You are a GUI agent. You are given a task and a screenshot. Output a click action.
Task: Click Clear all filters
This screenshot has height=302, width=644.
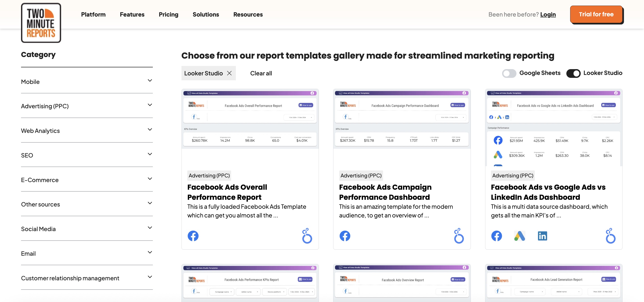(x=261, y=73)
